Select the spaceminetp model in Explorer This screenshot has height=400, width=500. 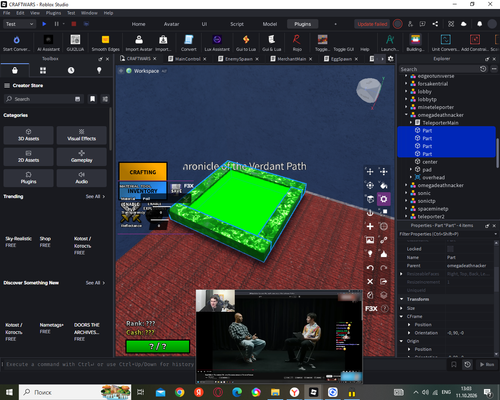(433, 209)
